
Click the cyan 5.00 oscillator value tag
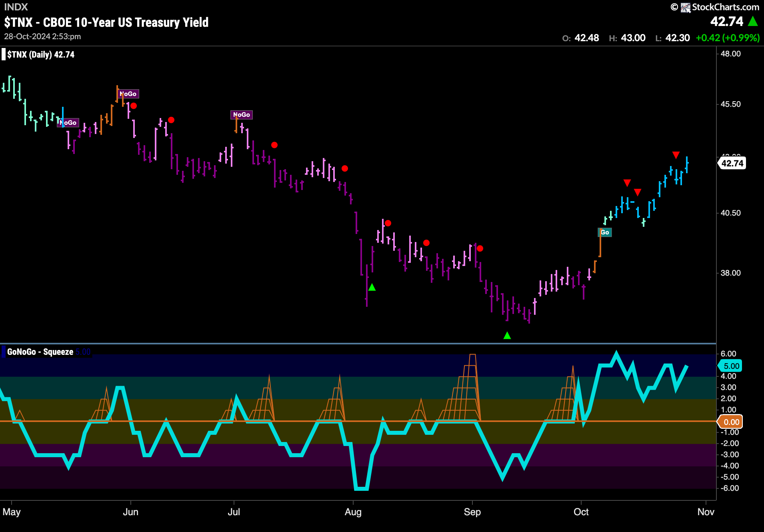pyautogui.click(x=730, y=366)
